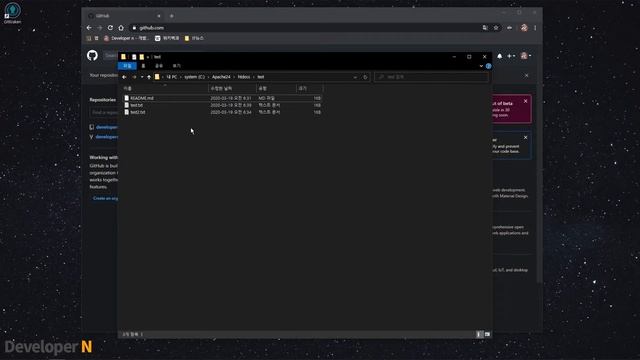The image size is (640, 360).
Task: Open Chrome profile avatar in toolbar
Action: [x=524, y=28]
